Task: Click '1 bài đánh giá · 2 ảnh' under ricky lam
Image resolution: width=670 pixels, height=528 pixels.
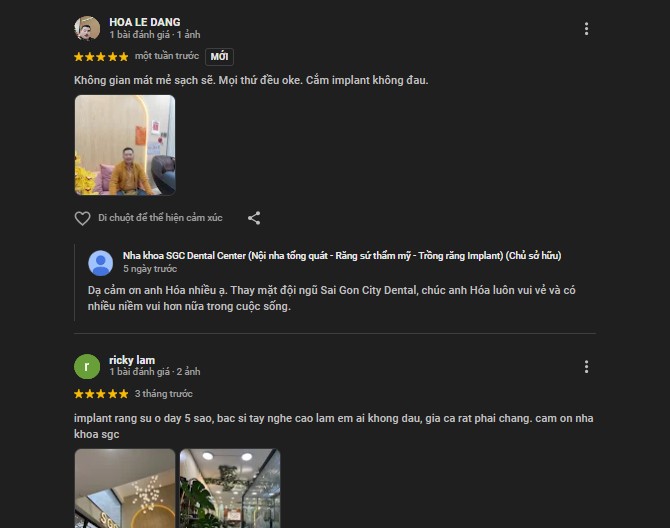Action: pos(155,372)
